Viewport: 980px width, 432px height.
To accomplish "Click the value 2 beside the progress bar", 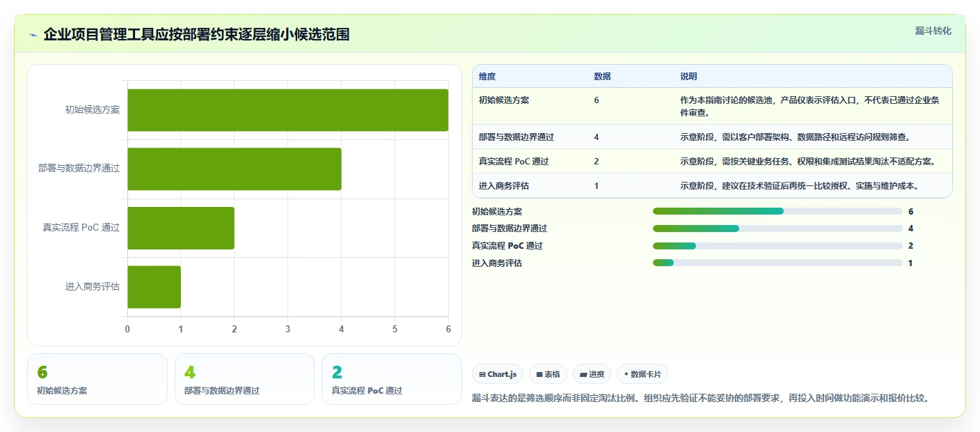I will pyautogui.click(x=910, y=246).
